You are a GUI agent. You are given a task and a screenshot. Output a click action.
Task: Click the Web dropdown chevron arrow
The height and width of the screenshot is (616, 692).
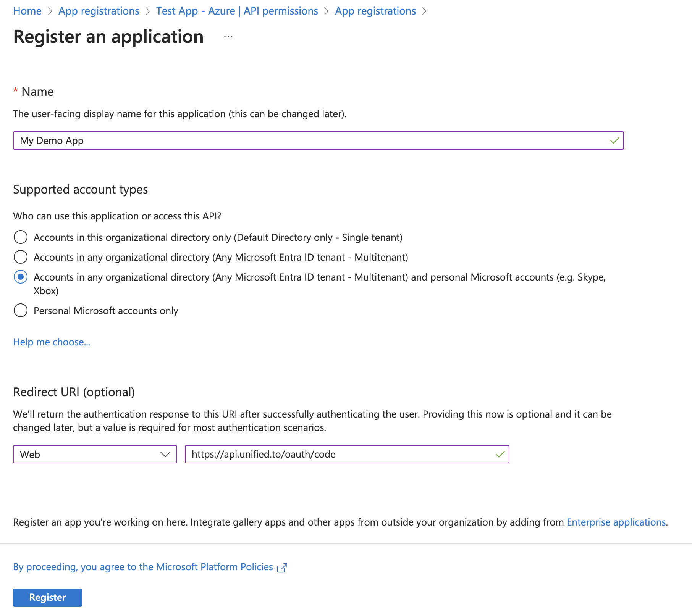166,454
